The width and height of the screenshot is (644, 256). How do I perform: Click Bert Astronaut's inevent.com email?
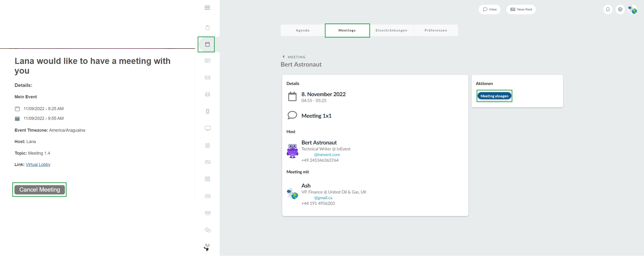[x=327, y=154]
